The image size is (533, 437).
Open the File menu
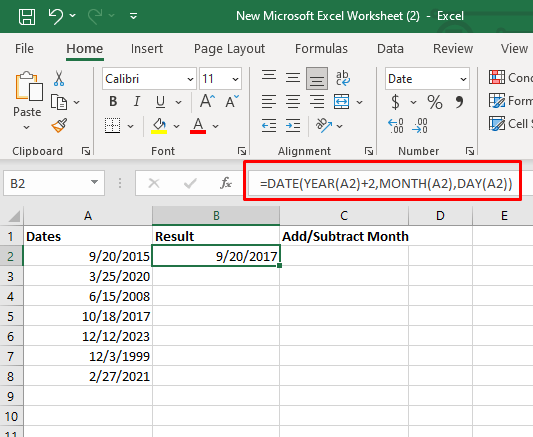click(x=24, y=49)
